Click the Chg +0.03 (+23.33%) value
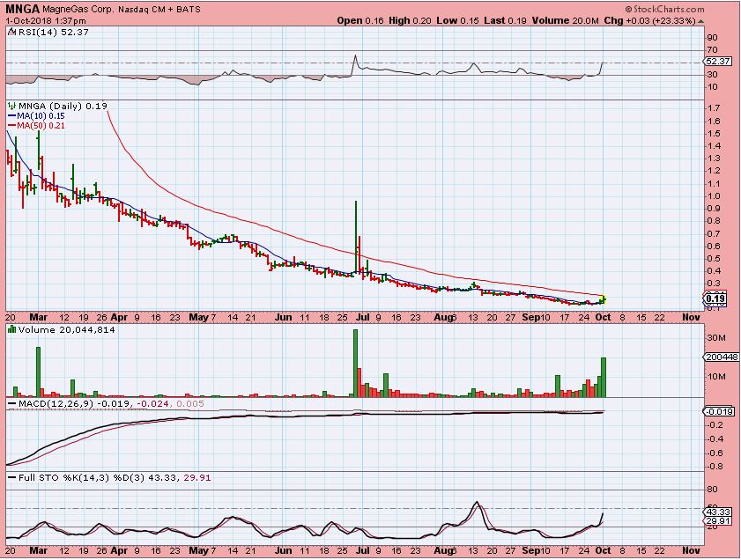The image size is (741, 560). point(649,21)
